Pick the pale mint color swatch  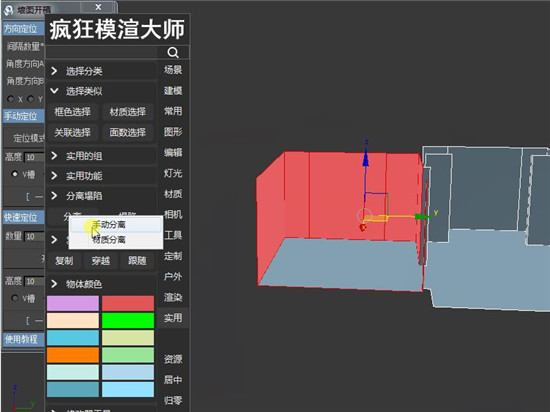73,372
